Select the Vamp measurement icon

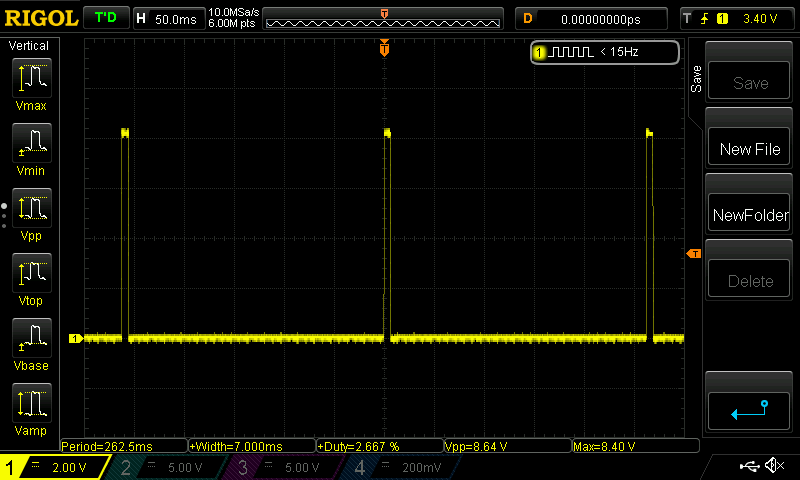(x=32, y=403)
